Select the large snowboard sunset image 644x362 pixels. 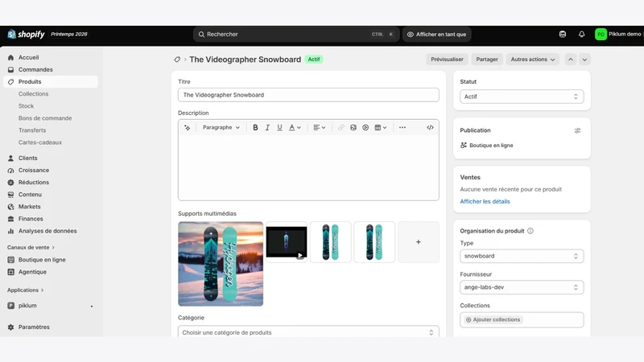pos(221,264)
